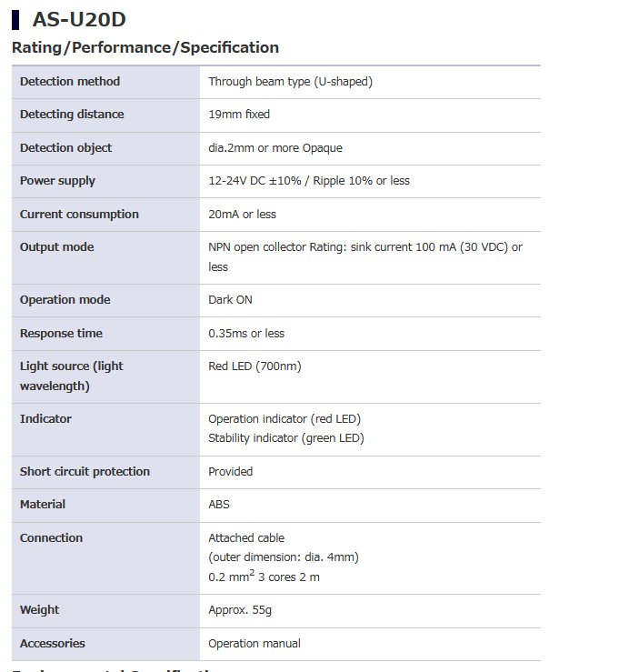
Task: Click the Material value 'ABS'
Action: pyautogui.click(x=219, y=505)
